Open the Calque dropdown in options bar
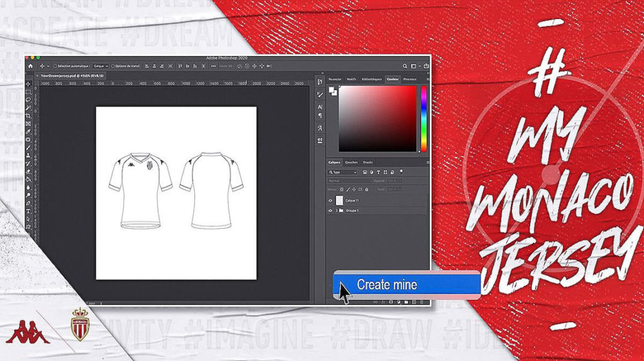 point(101,66)
